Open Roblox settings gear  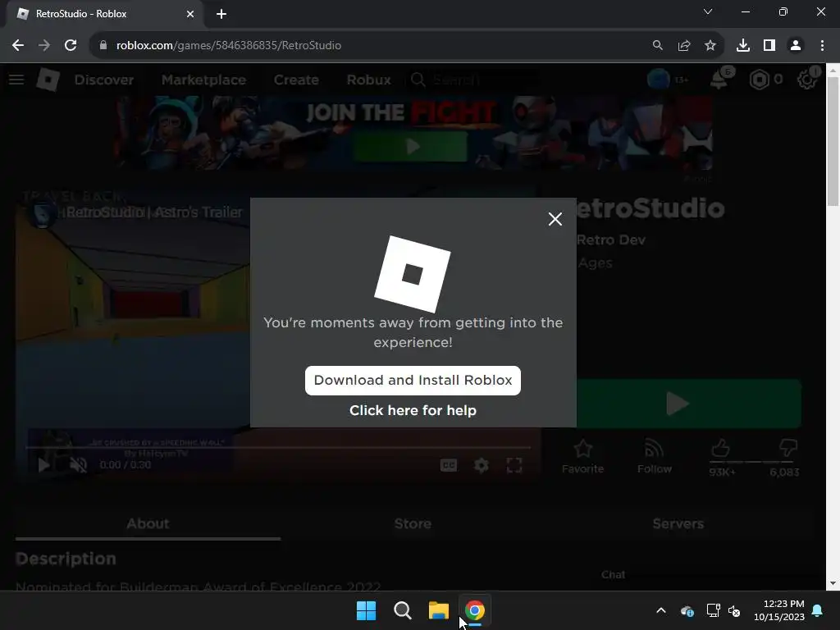[x=807, y=80]
